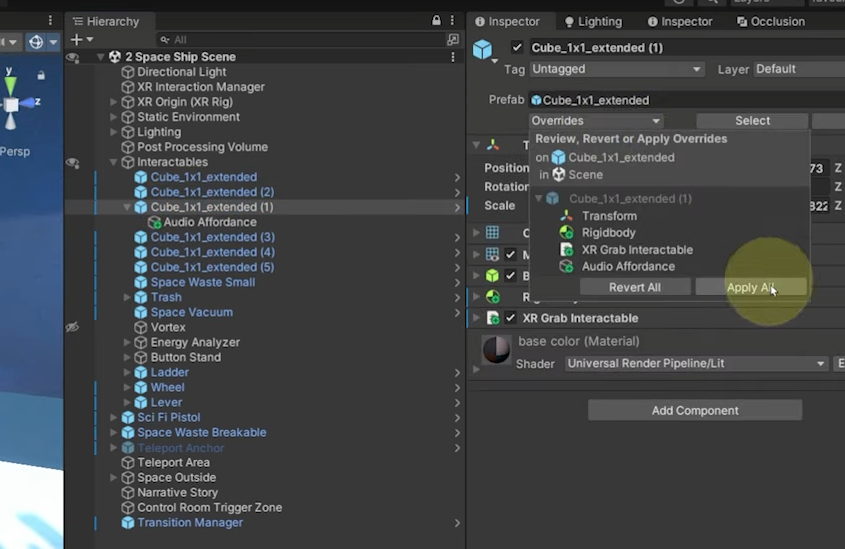Click the game object name field
The image size is (845, 549).
click(686, 47)
